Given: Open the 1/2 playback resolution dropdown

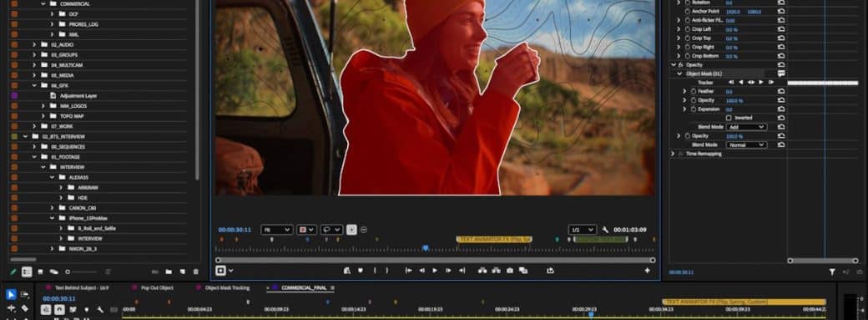Looking at the screenshot, I should (583, 230).
